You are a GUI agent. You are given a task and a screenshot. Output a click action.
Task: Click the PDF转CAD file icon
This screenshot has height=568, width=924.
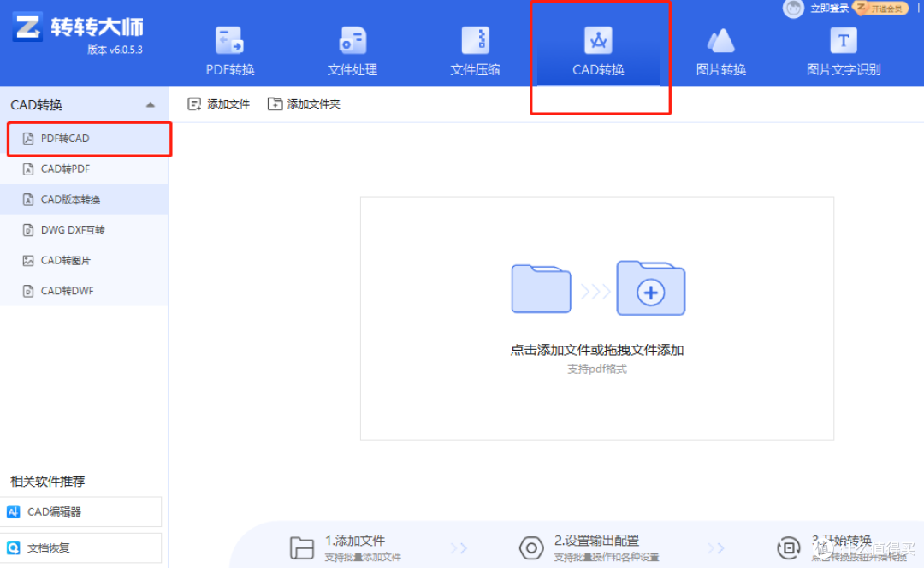point(27,139)
